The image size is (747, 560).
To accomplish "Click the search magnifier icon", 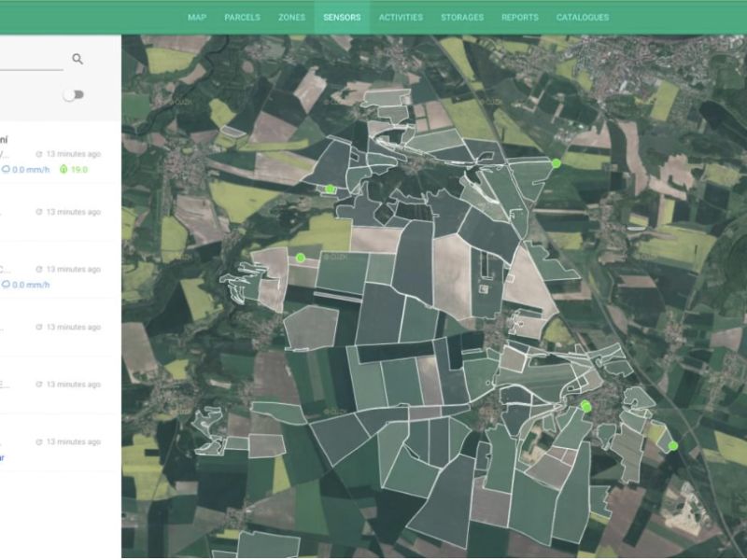I will click(78, 59).
